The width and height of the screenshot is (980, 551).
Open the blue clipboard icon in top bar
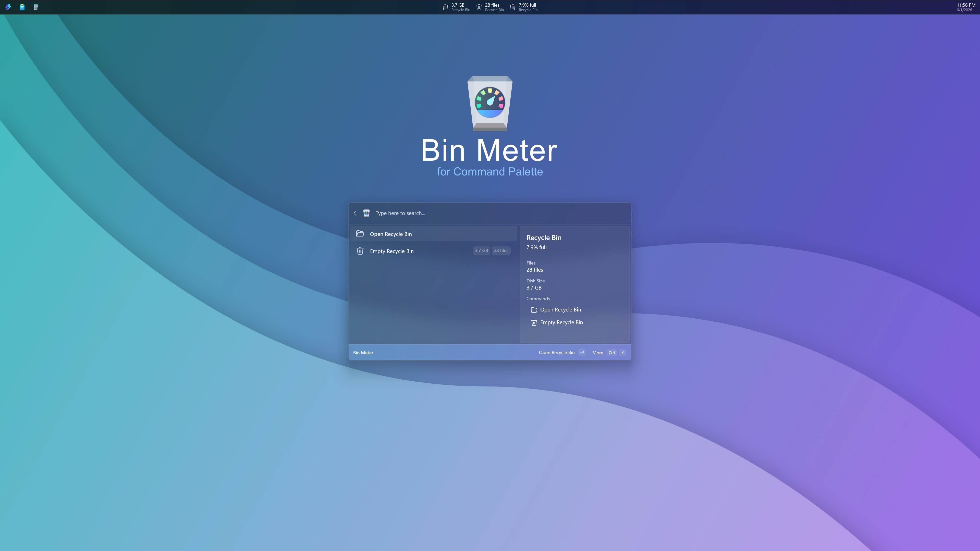click(22, 7)
